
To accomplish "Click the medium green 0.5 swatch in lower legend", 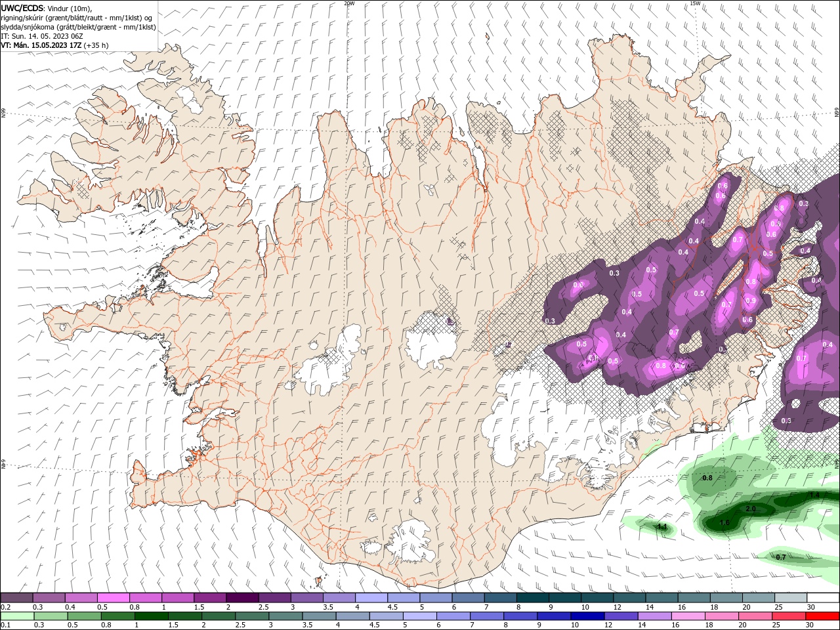I will [x=84, y=616].
